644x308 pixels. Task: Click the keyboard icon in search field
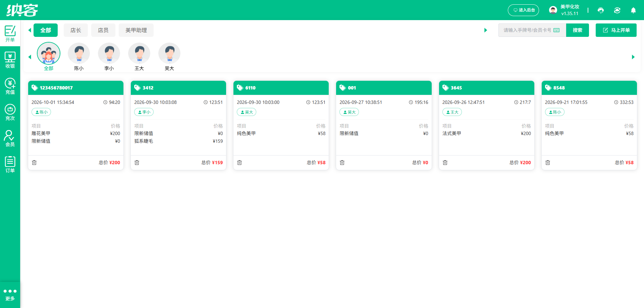(556, 30)
